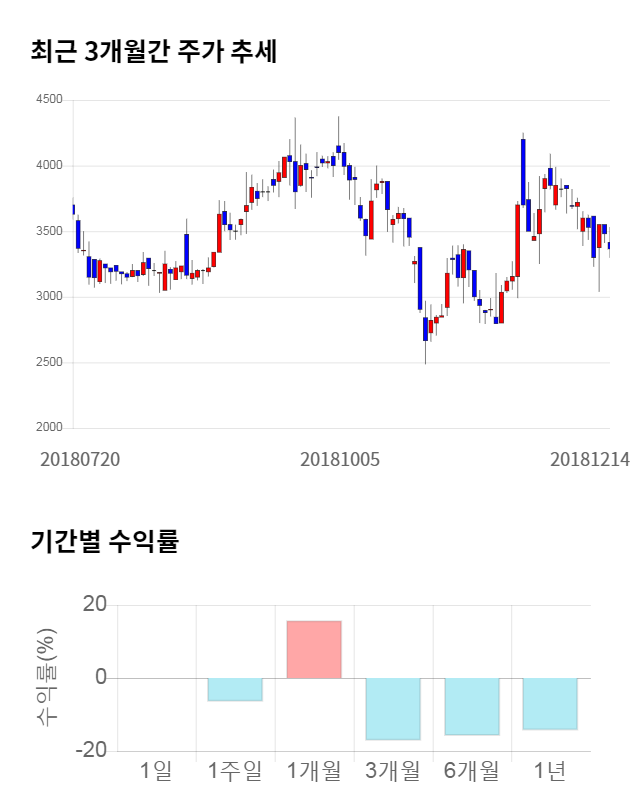
Task: Click the 2000 price axis label
Action: (48, 428)
